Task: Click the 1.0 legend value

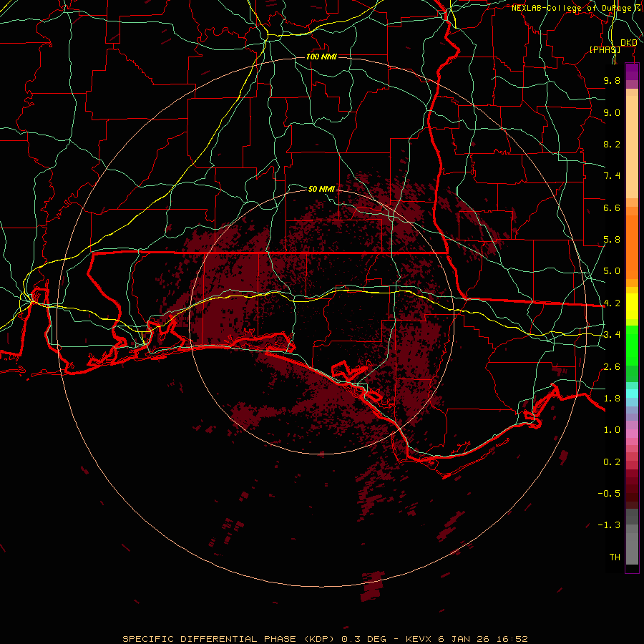Action: click(612, 430)
